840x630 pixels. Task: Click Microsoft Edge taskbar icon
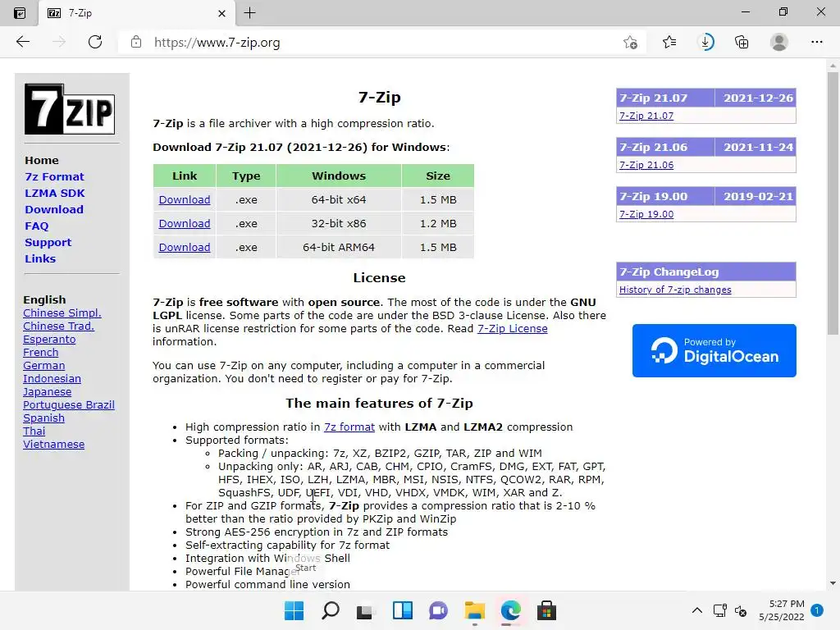click(x=511, y=610)
